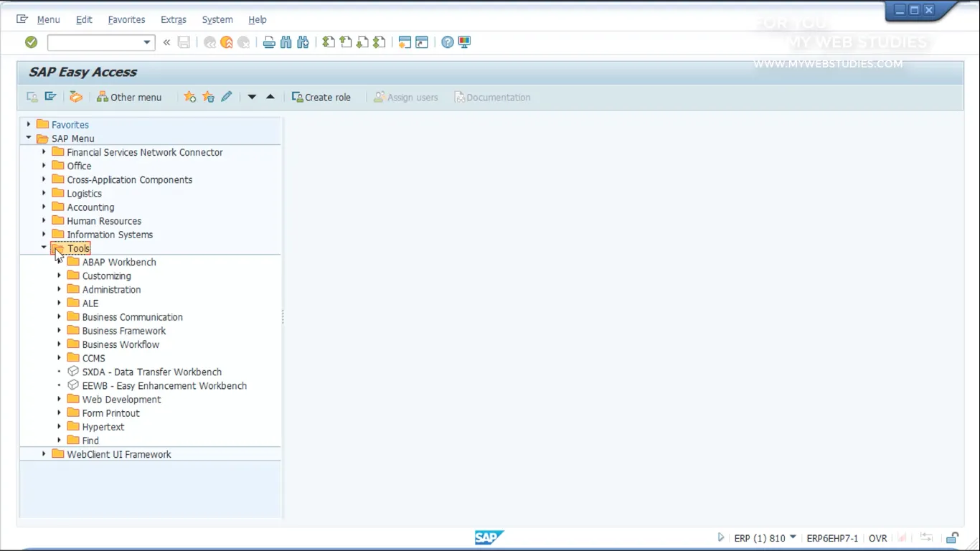Open the command field dropdown arrow
Viewport: 980px width, 551px height.
coord(147,42)
